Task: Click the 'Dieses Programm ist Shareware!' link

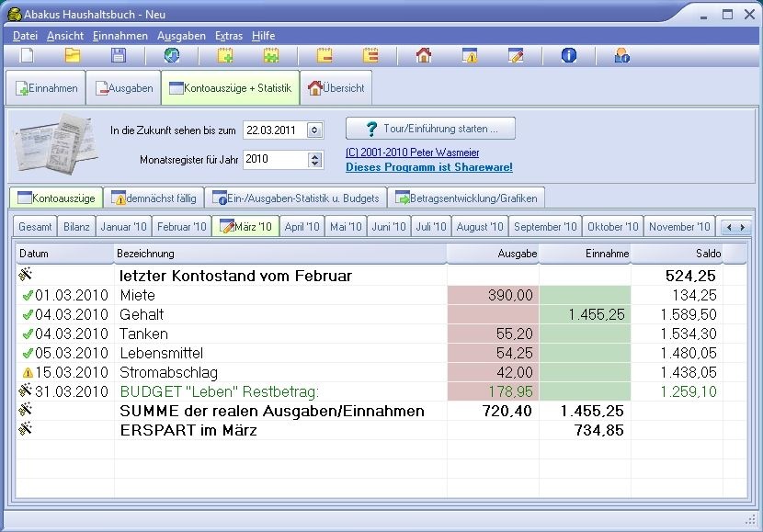Action: 428,167
